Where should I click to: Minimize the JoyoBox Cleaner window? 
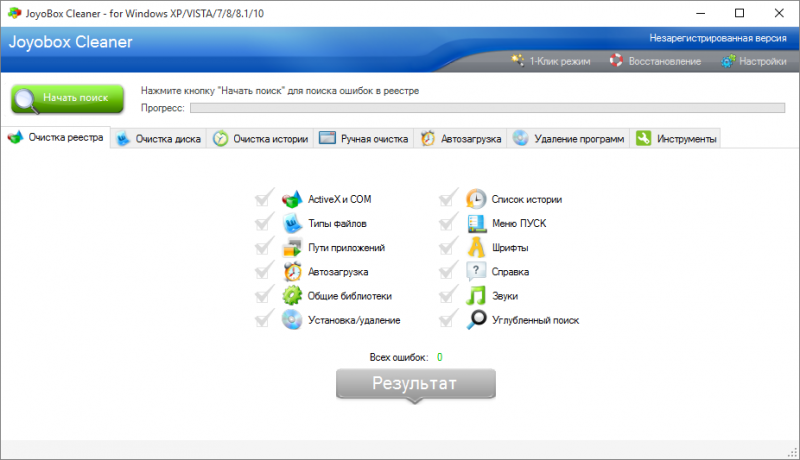pos(701,13)
